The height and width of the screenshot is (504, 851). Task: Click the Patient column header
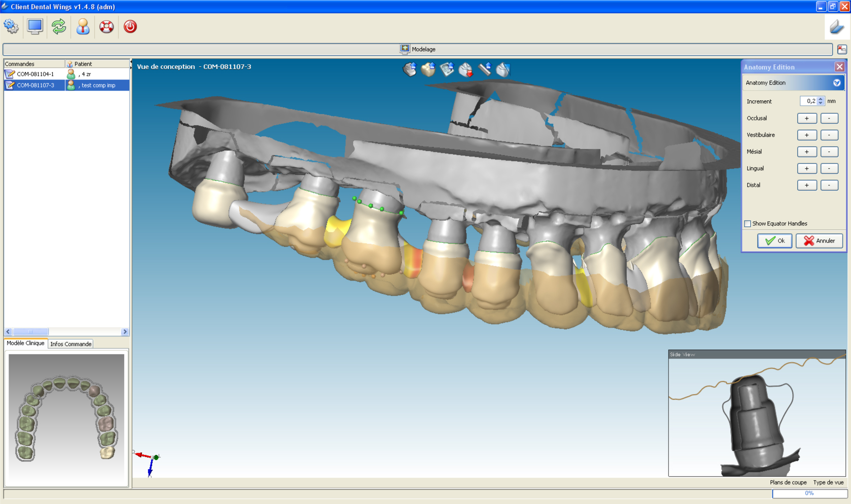coord(97,64)
